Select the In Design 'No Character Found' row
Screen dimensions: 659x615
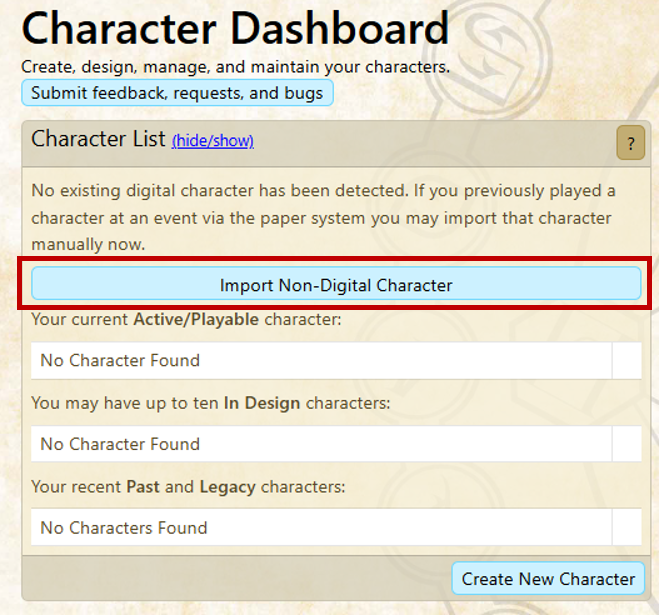pyautogui.click(x=320, y=444)
